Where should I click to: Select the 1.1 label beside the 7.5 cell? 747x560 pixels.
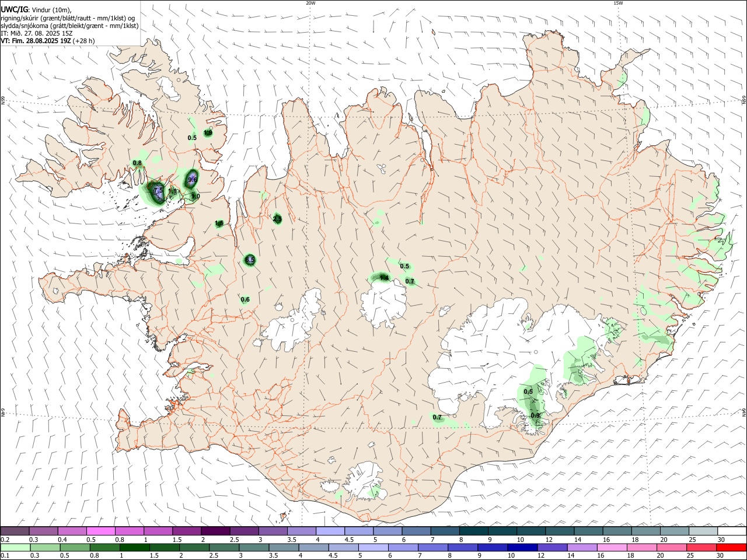[x=173, y=191]
